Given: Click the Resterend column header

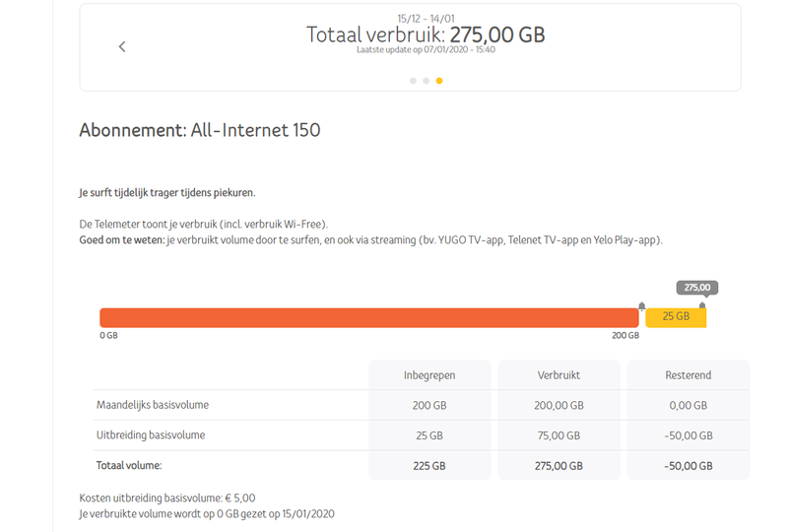Looking at the screenshot, I should [688, 375].
